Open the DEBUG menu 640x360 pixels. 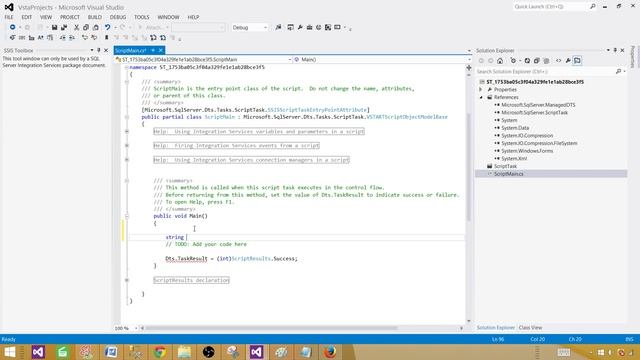pyautogui.click(x=118, y=17)
